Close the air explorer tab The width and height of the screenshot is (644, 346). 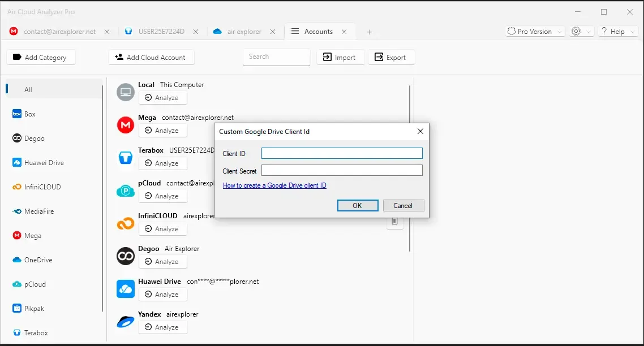[273, 32]
